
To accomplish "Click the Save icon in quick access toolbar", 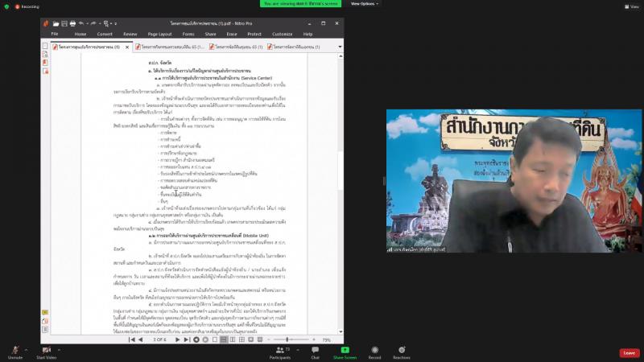I will click(64, 24).
